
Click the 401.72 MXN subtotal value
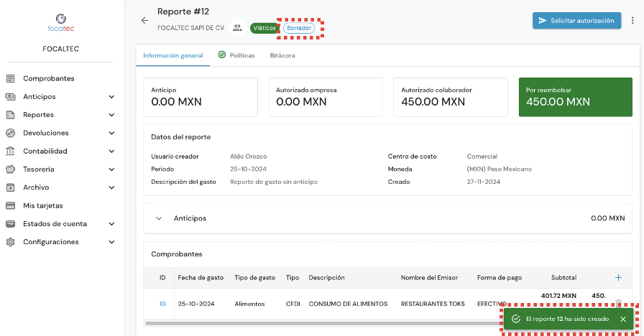pos(558,296)
